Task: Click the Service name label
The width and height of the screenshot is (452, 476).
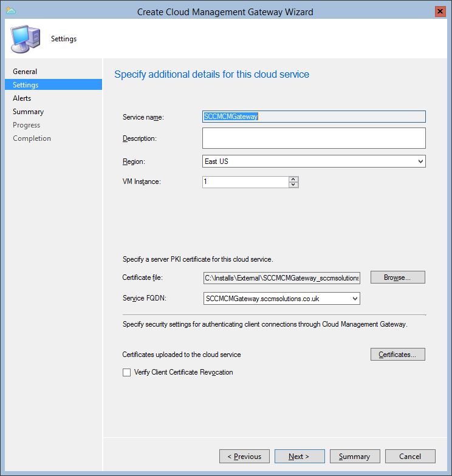Action: coord(143,117)
